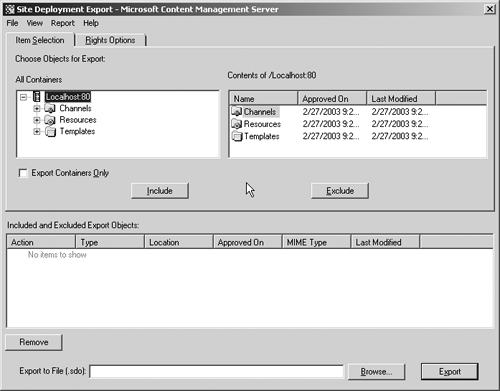
Task: Click the Export button
Action: coord(450,372)
